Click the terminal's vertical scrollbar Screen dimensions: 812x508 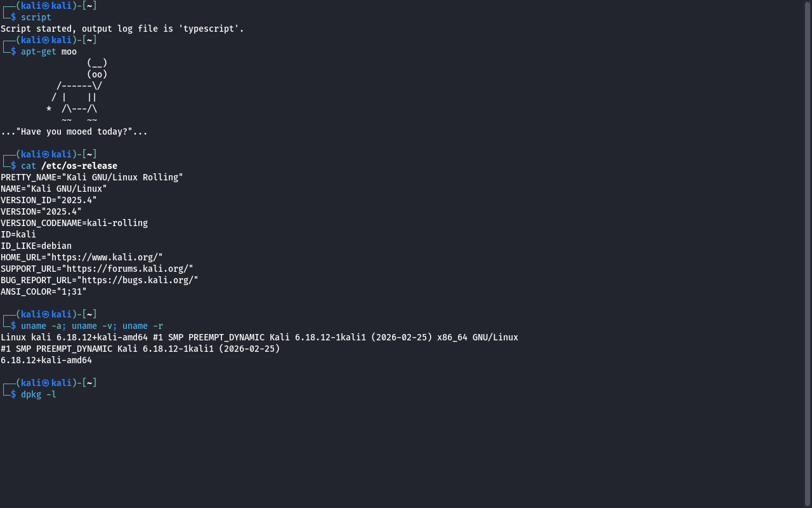808,254
